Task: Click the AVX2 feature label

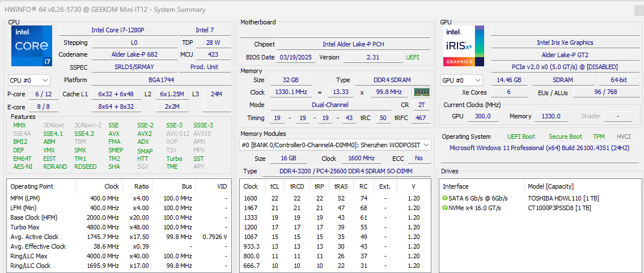Action: [145, 134]
